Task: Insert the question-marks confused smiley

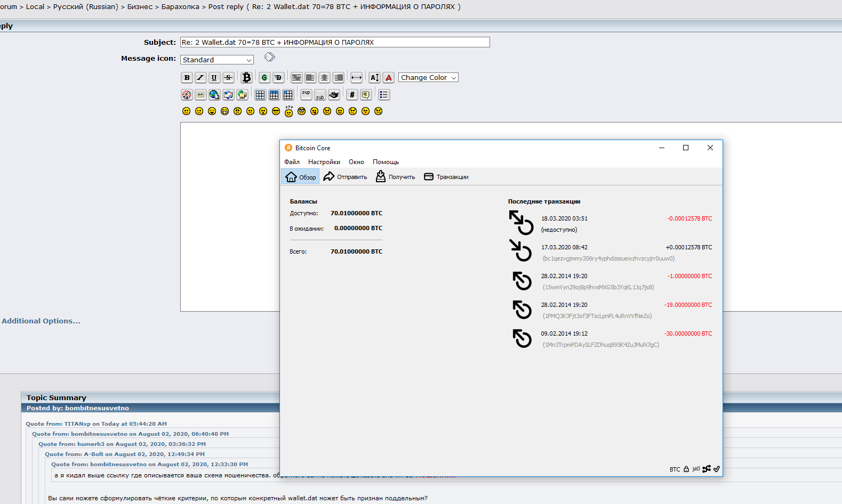Action: (x=288, y=111)
